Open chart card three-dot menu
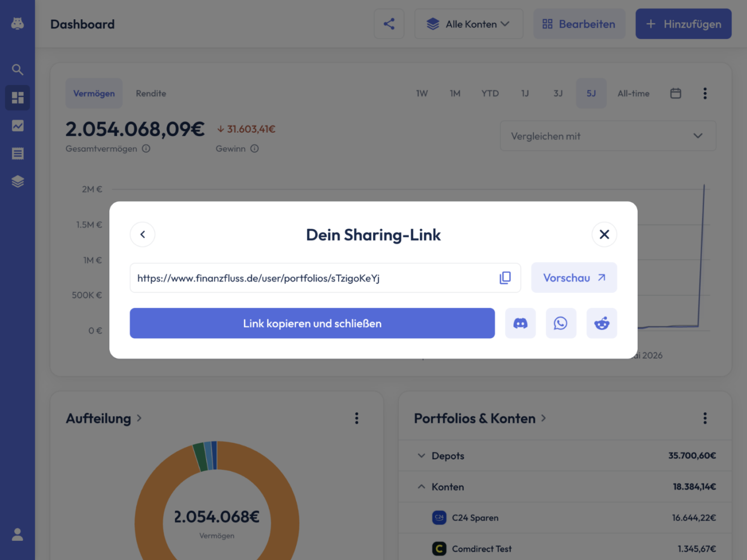The image size is (747, 560). (x=704, y=93)
